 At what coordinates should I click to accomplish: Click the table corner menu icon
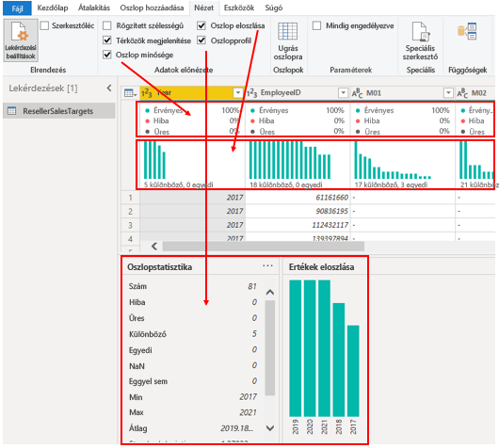(x=130, y=93)
